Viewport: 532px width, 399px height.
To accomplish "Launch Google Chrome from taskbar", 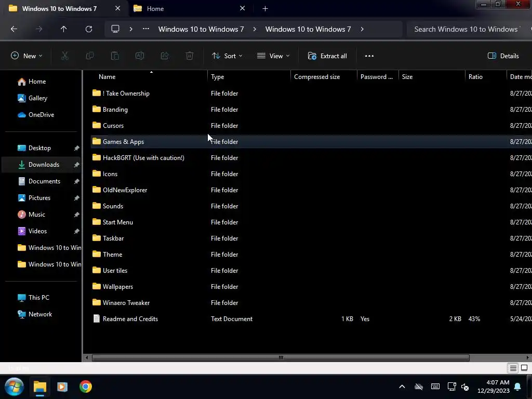I will 86,387.
